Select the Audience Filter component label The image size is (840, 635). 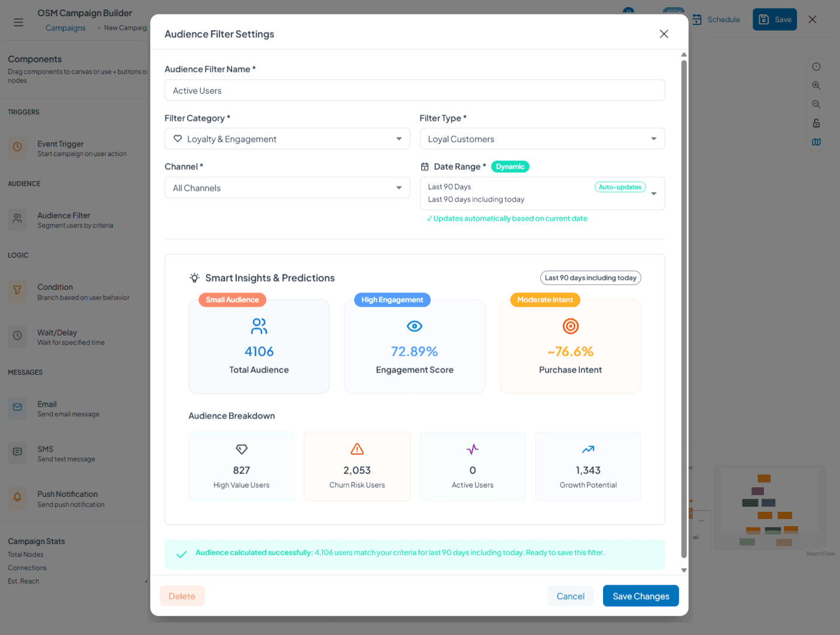pos(64,216)
